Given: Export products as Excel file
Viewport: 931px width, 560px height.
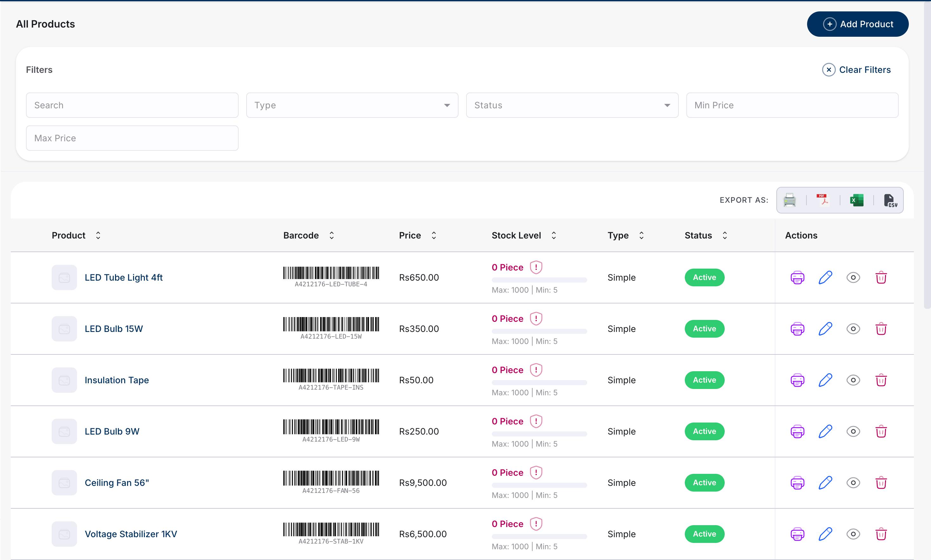Looking at the screenshot, I should coord(857,200).
